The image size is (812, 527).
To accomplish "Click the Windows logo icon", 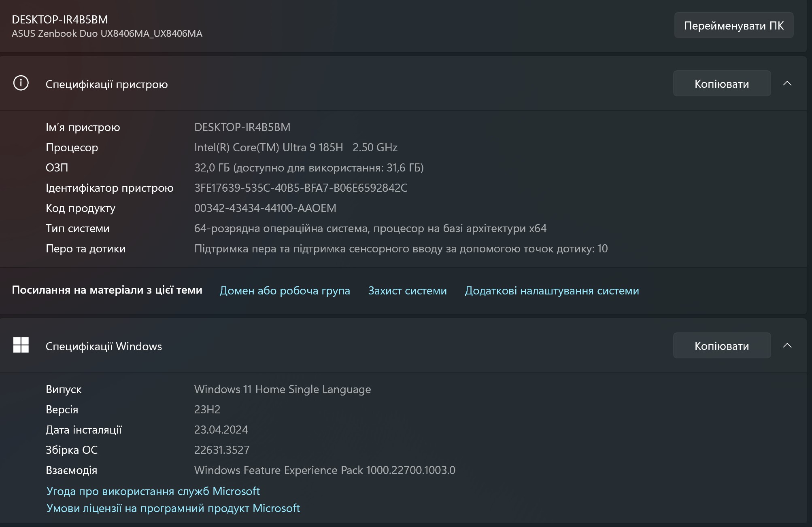I will tap(21, 345).
